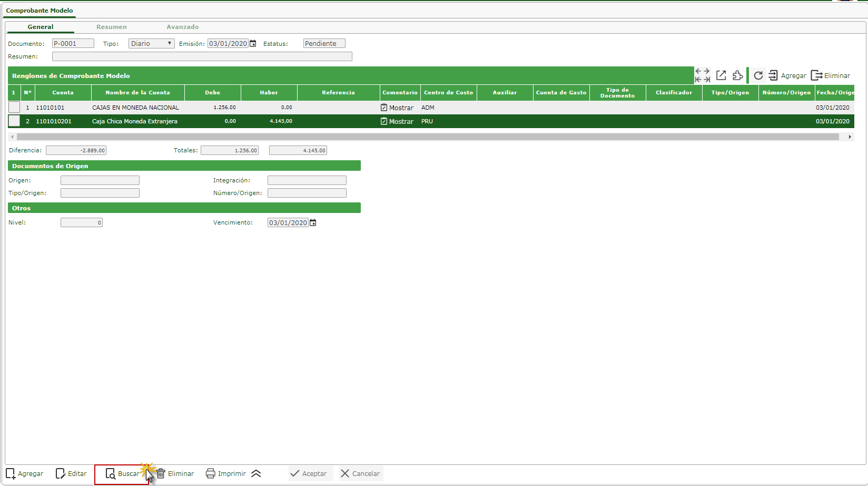Click the Nombre de la Cuenta column header
The image size is (868, 486).
point(138,93)
